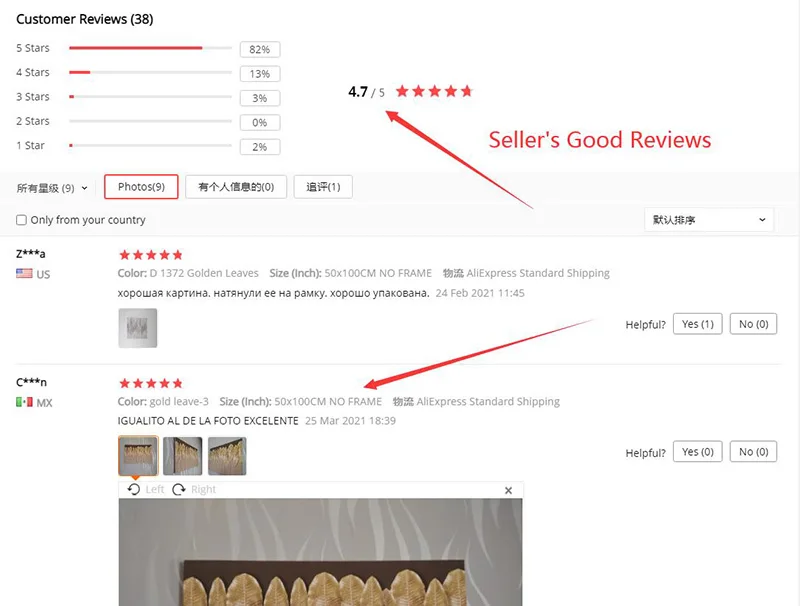Click the 5 Stars rating bar
The height and width of the screenshot is (606, 800).
coord(151,48)
